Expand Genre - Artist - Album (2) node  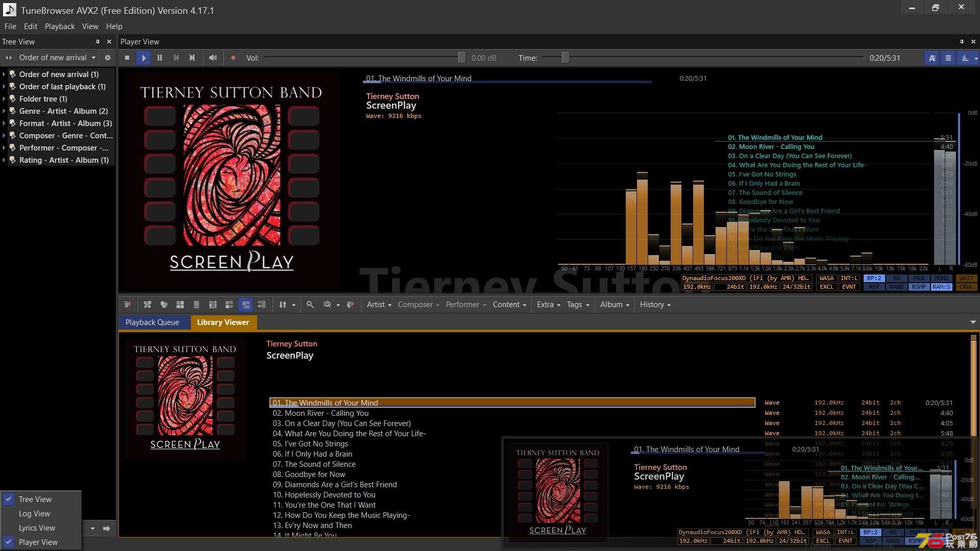click(4, 111)
